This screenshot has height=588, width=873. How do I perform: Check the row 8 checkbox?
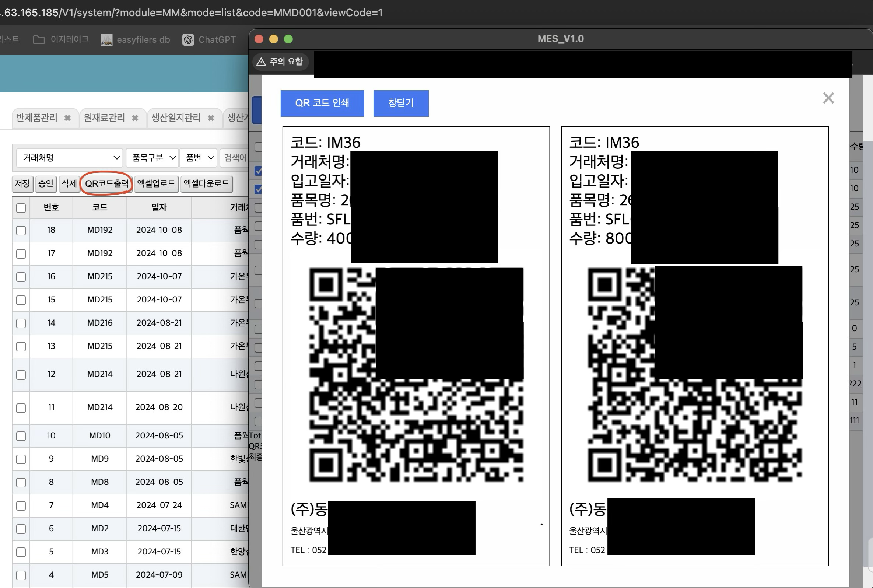pyautogui.click(x=21, y=482)
